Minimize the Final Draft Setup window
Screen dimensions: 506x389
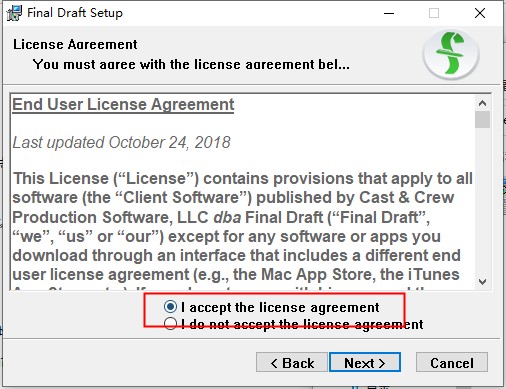(389, 13)
